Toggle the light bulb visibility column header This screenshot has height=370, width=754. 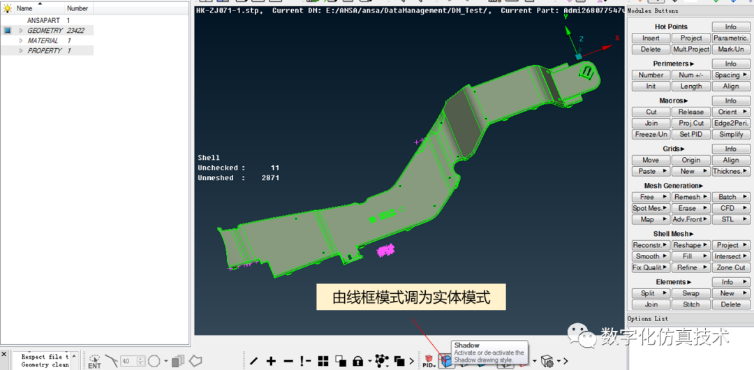coord(7,8)
